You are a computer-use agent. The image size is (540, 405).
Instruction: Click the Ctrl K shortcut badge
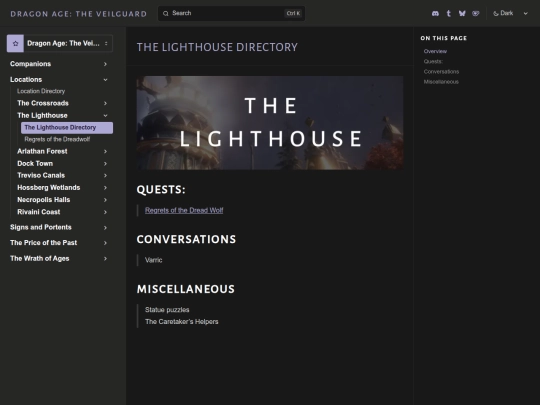click(x=293, y=13)
